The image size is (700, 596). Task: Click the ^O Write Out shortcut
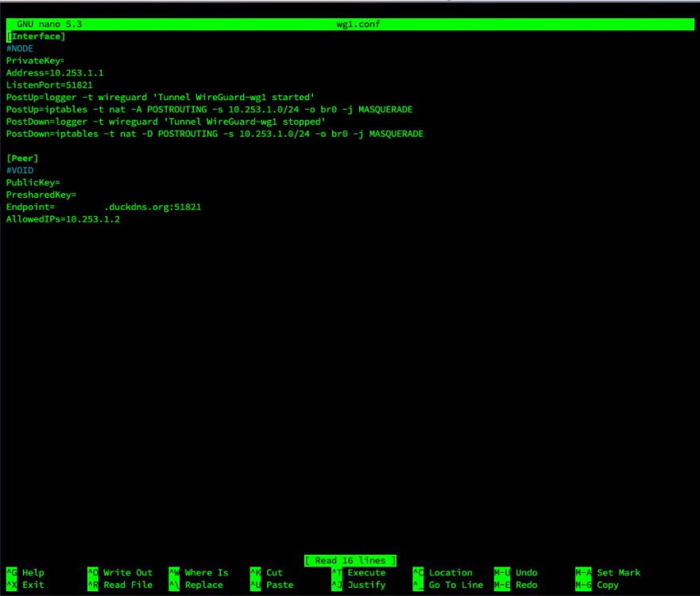(120, 572)
